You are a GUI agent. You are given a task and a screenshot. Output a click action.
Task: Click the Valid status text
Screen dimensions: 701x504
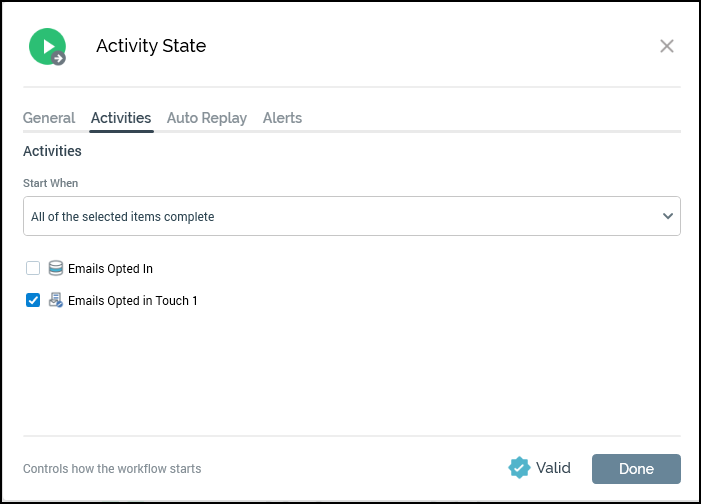click(553, 468)
